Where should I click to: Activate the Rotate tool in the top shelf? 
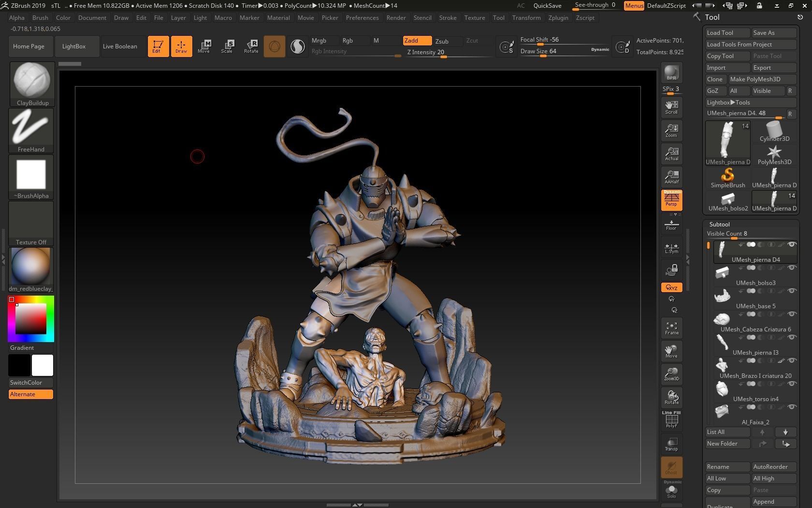coord(251,46)
